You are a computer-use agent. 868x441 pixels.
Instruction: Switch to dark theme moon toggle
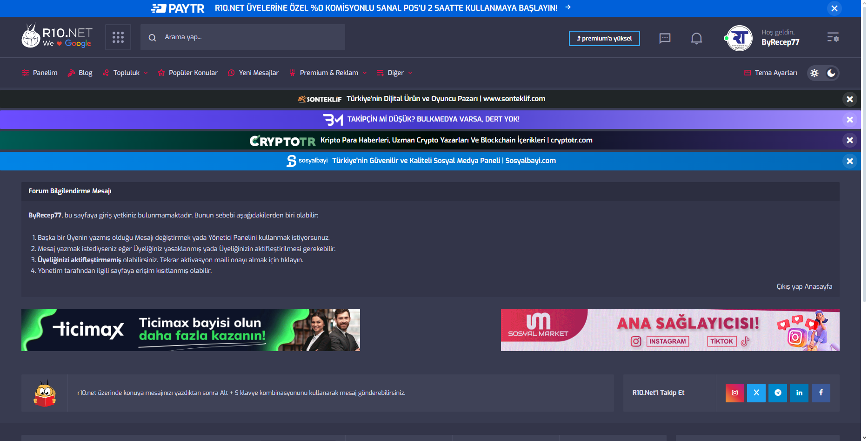[x=831, y=73]
